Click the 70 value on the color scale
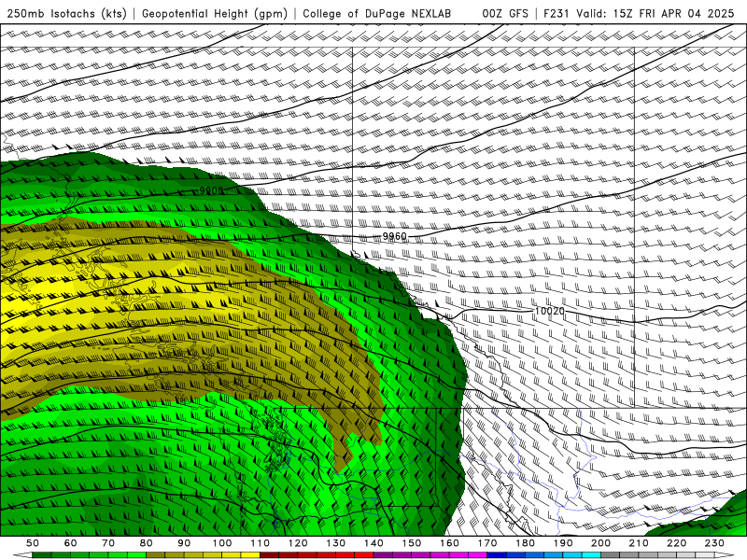The width and height of the screenshot is (747, 560). [x=108, y=543]
